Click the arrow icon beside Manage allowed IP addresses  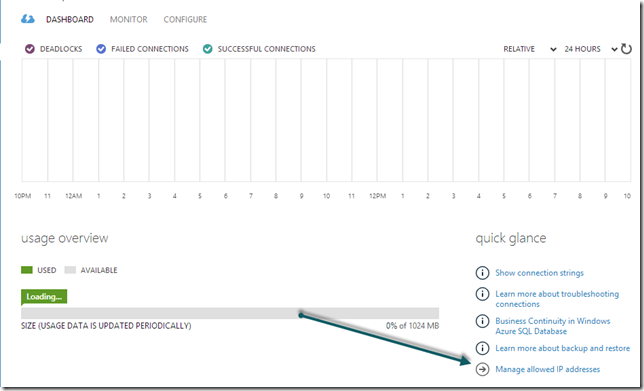[482, 369]
